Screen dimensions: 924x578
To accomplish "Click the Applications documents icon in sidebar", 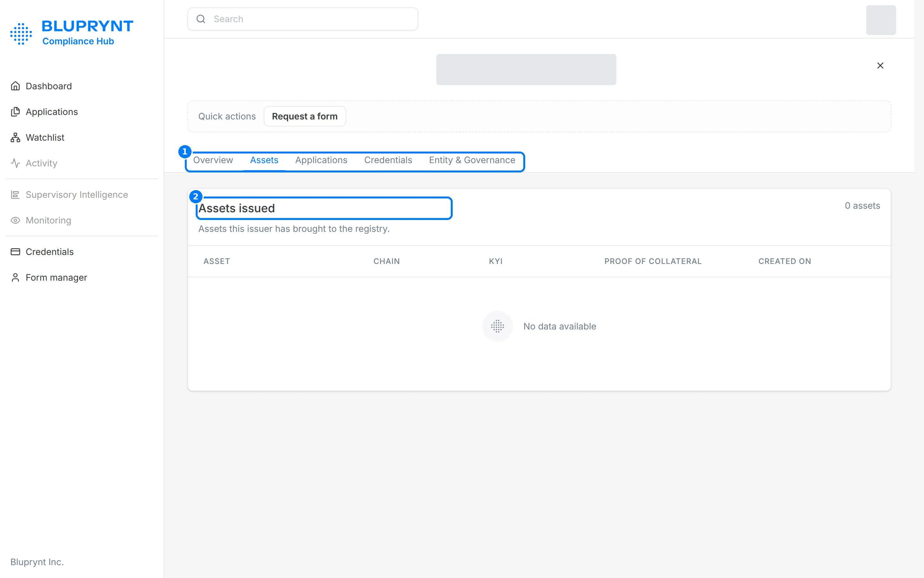I will click(15, 112).
